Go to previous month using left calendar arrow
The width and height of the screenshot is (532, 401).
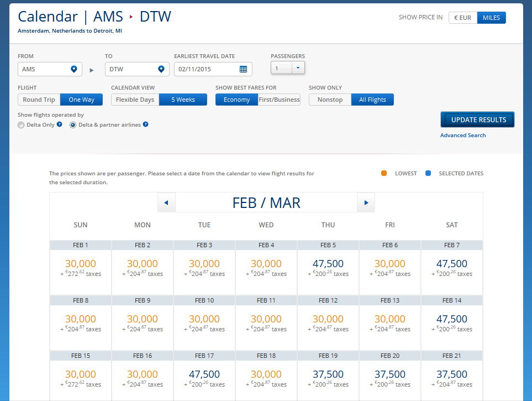[x=166, y=202]
